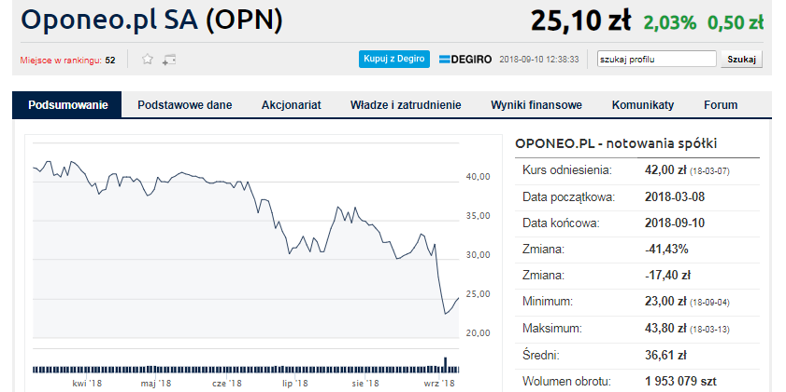Click the volume bar strip under the chart
Image resolution: width=786 pixels, height=392 pixels.
(x=246, y=369)
